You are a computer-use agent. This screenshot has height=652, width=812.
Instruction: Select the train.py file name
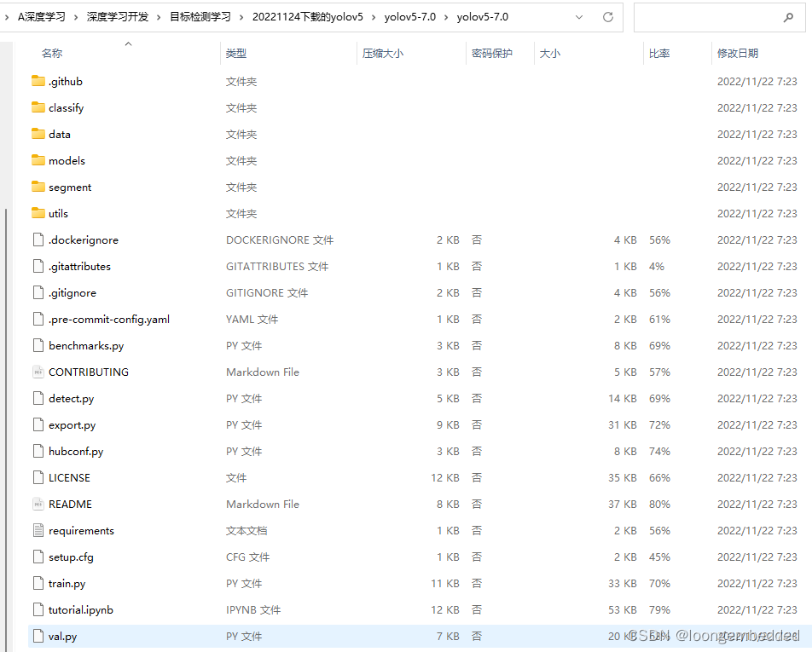coord(67,584)
